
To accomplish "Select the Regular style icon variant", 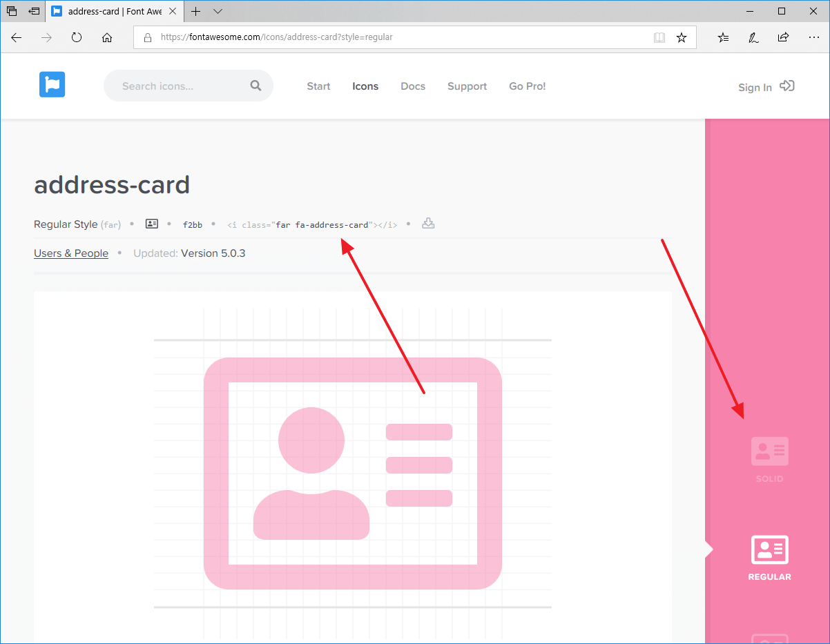I will (x=769, y=558).
